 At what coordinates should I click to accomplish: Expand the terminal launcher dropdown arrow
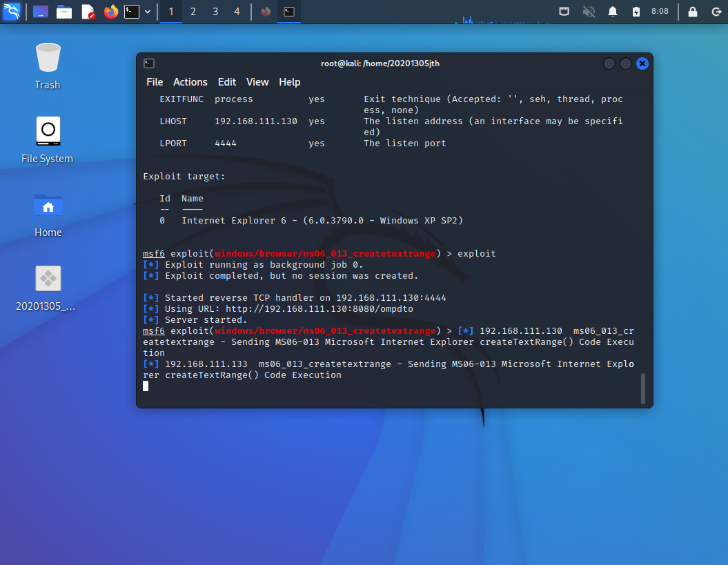pos(148,12)
